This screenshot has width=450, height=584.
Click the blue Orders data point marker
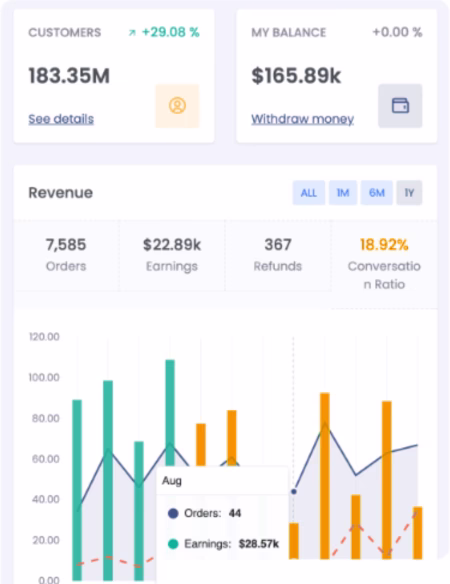[x=294, y=492]
